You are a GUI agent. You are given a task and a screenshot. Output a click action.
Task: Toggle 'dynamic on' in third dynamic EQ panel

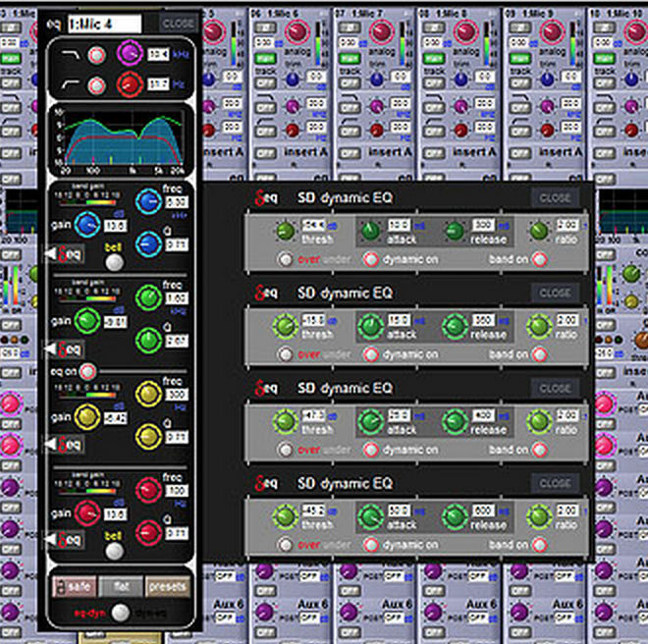[371, 450]
